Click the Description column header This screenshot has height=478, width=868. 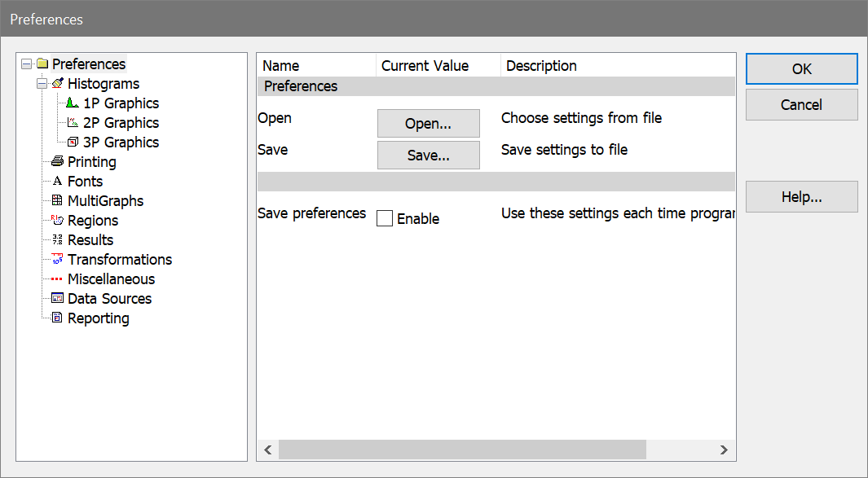tap(541, 66)
